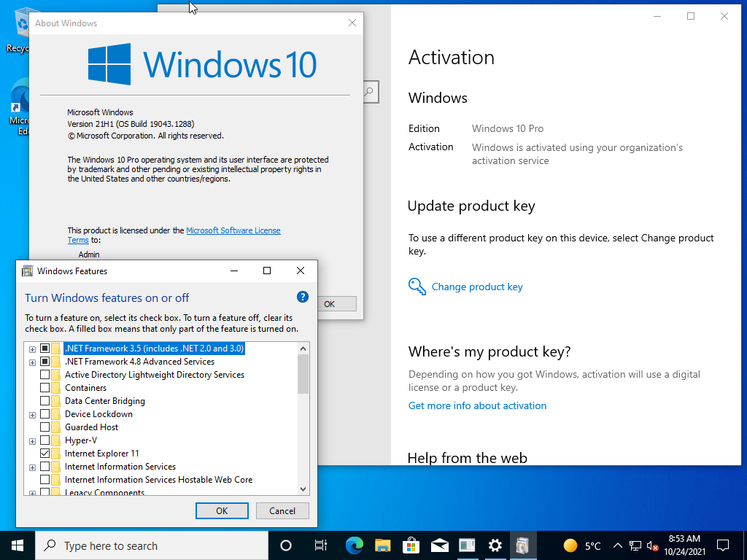The height and width of the screenshot is (560, 747).
Task: Open Mail app from taskbar
Action: [x=439, y=545]
